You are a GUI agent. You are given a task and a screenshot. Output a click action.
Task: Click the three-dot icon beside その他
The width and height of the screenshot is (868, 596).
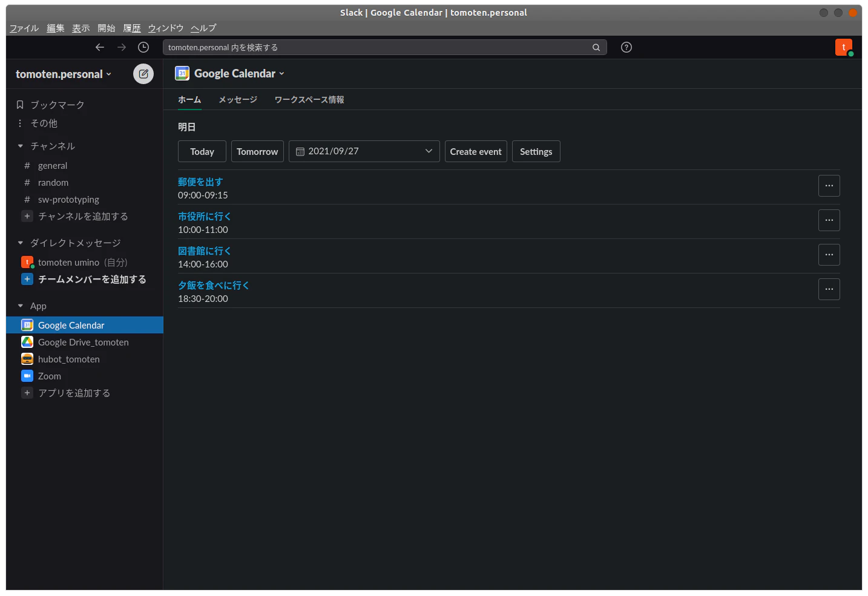click(x=20, y=123)
